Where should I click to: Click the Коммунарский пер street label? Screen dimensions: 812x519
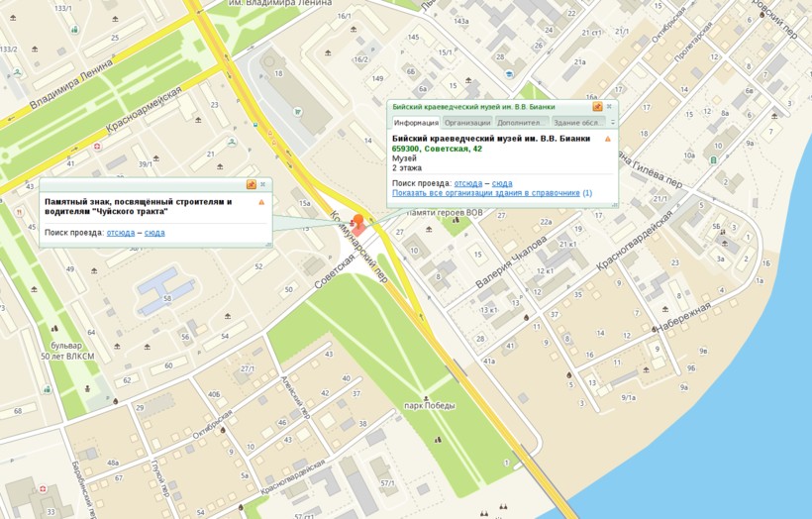point(359,246)
